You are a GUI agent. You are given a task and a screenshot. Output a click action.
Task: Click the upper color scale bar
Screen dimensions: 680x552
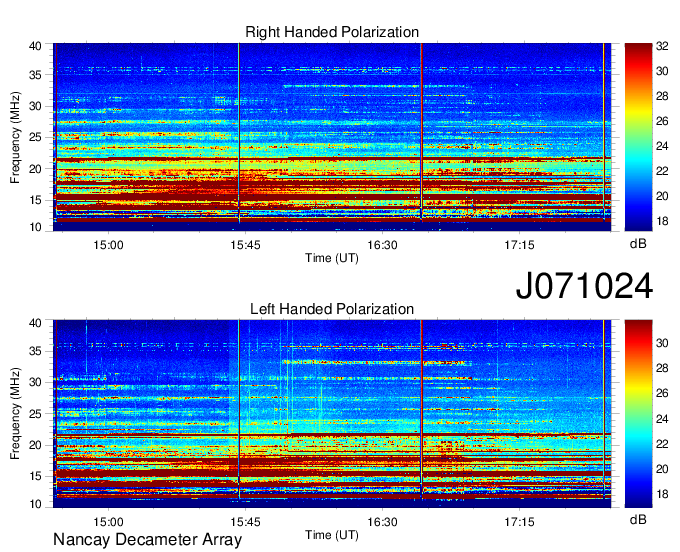point(638,137)
